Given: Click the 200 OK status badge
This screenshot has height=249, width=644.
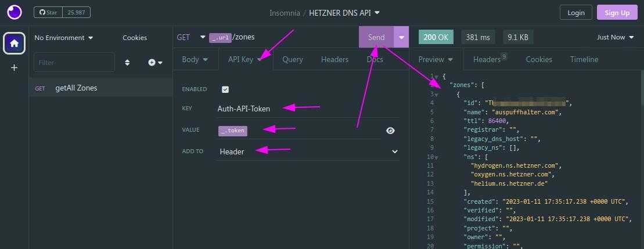Looking at the screenshot, I should [x=436, y=37].
